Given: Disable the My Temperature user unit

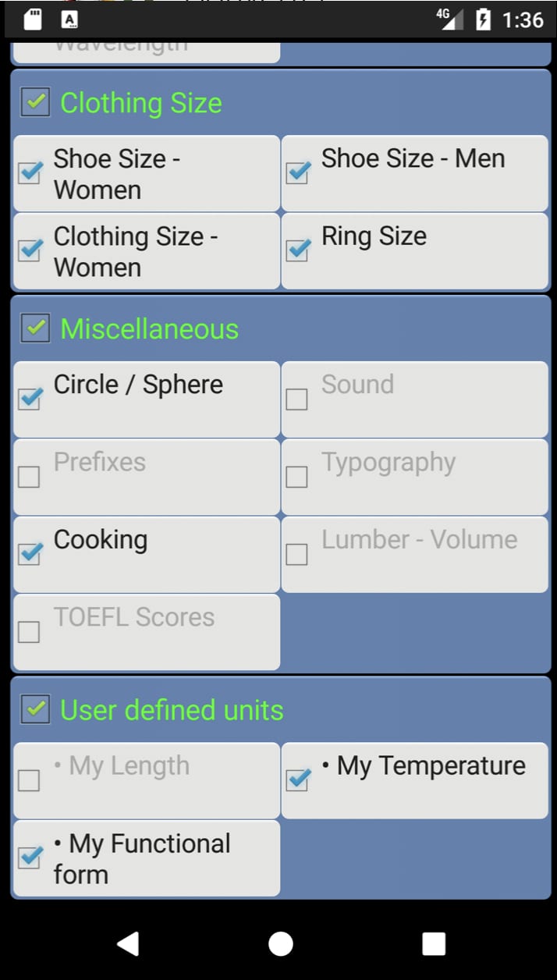Looking at the screenshot, I should (x=414, y=779).
